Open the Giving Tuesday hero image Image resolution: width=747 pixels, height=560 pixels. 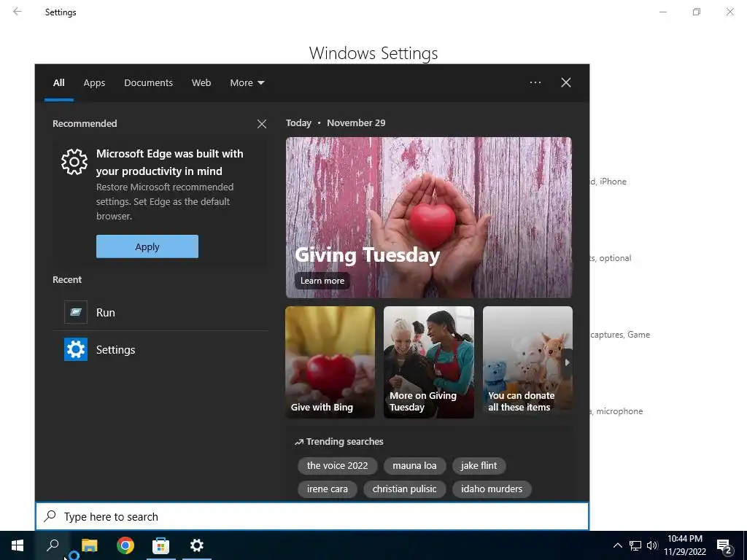click(x=429, y=217)
